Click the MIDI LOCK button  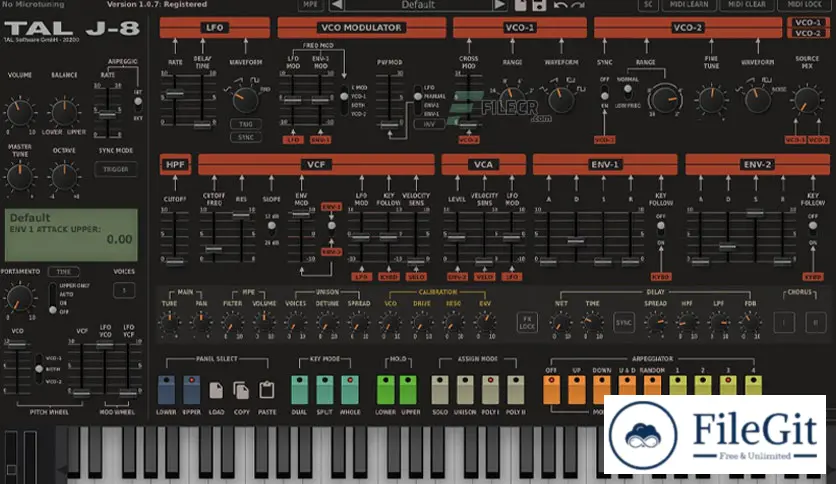click(x=805, y=5)
